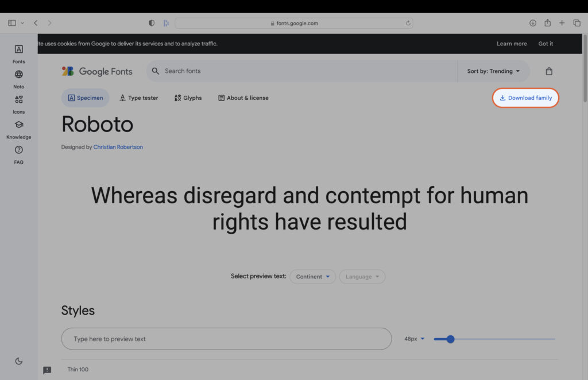Toggle the Safari sidebar visibility
This screenshot has width=588, height=380.
11,22
